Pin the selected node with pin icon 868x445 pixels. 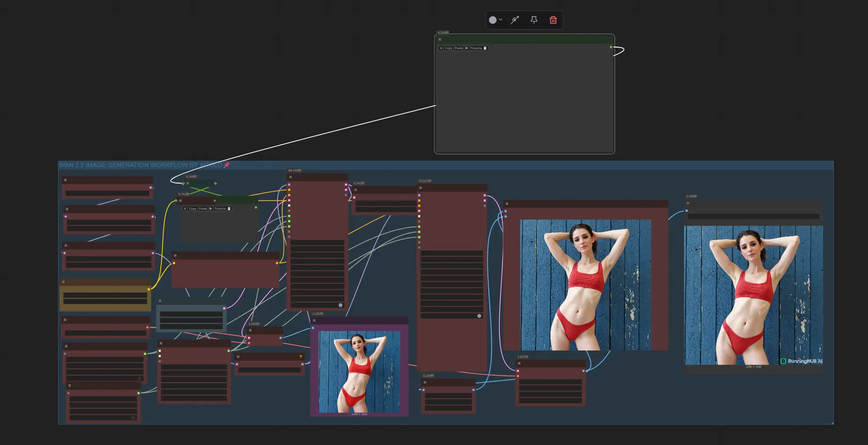pos(534,20)
